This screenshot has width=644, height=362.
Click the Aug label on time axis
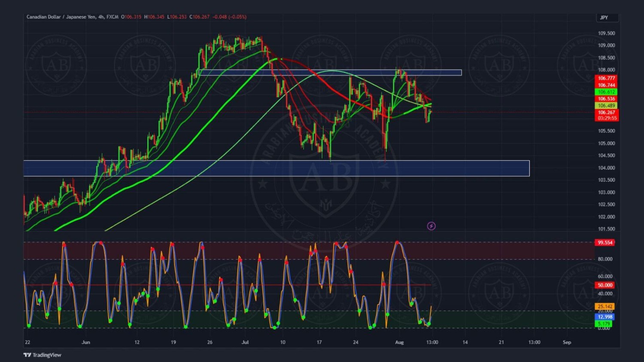pos(399,342)
